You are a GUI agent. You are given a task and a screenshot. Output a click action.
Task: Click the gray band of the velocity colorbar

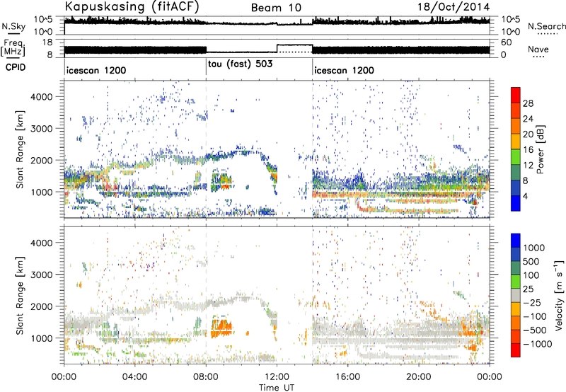[516, 295]
